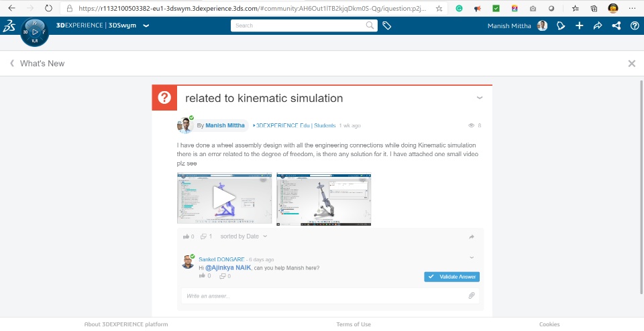Click the Validate Answer button
The width and height of the screenshot is (644, 331).
[451, 277]
